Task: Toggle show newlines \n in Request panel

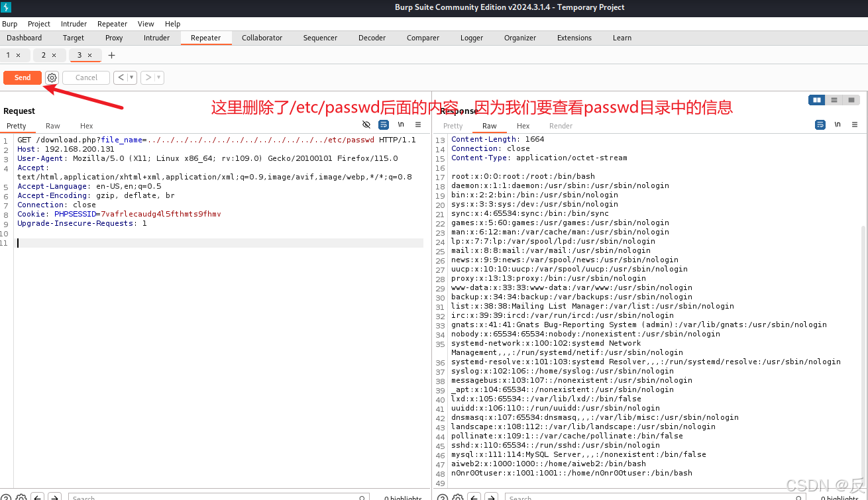Action: pos(401,125)
